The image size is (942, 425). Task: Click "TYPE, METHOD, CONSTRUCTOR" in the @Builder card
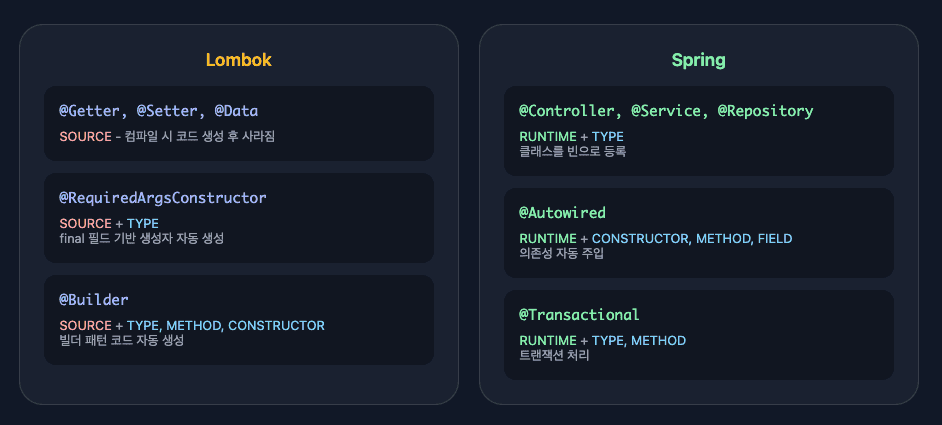point(226,325)
